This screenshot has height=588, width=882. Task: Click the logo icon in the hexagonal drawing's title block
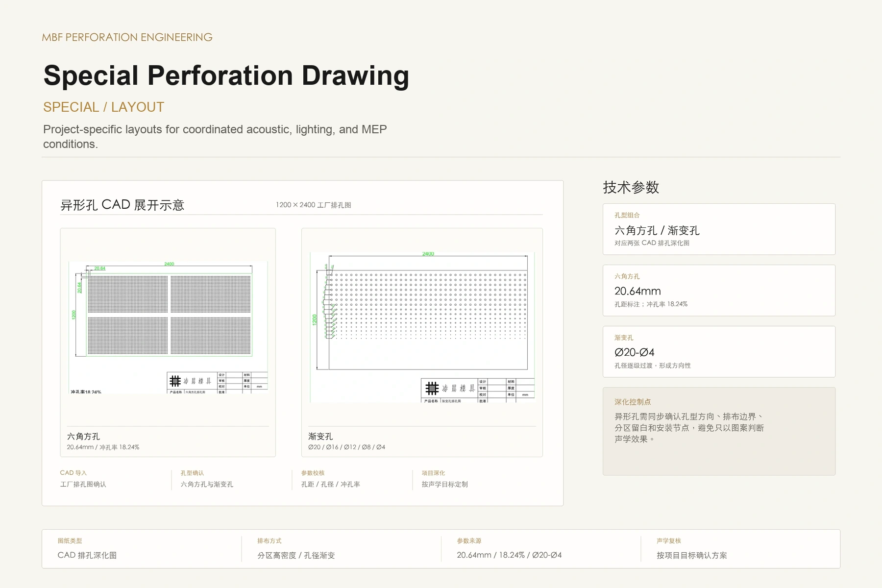pos(175,381)
